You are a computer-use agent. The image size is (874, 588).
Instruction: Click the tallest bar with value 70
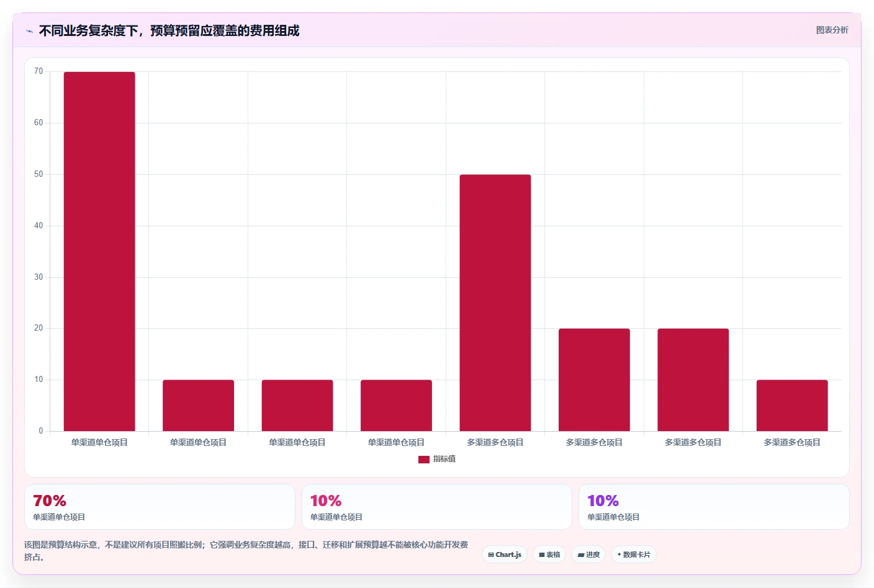(99, 251)
